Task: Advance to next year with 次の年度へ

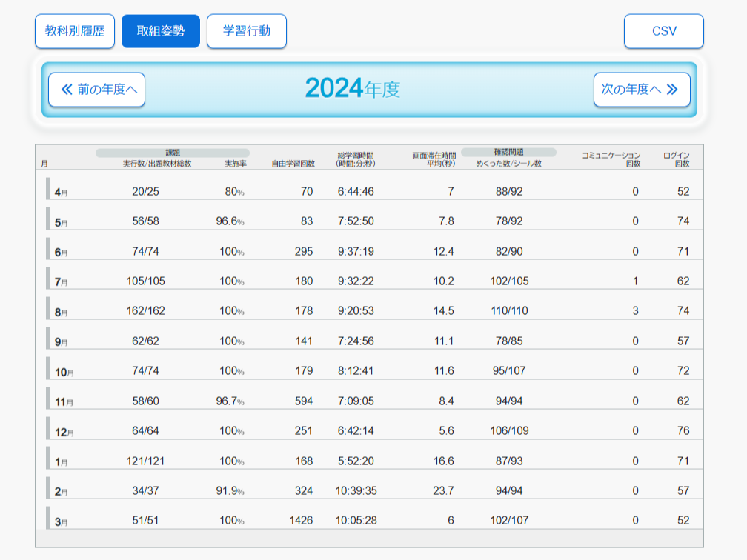Action: point(641,90)
